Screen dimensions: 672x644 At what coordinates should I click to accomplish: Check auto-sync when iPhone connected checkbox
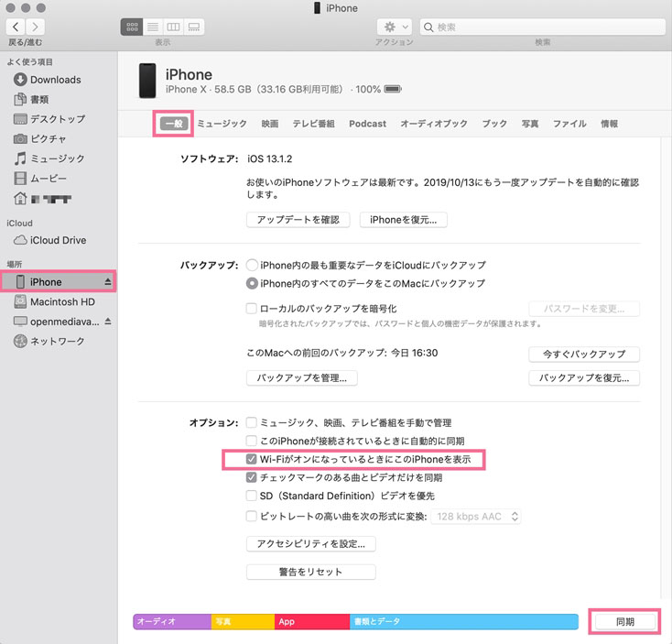pyautogui.click(x=252, y=441)
